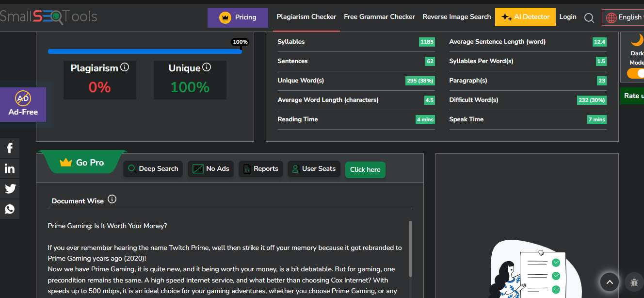Click the Sentences value 62
The width and height of the screenshot is (644, 298).
tap(430, 61)
